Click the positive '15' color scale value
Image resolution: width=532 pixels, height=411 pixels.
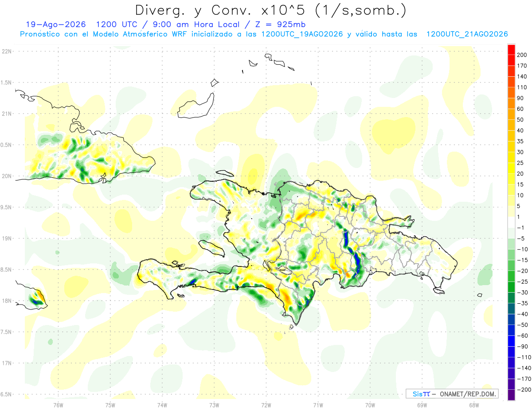click(x=521, y=184)
